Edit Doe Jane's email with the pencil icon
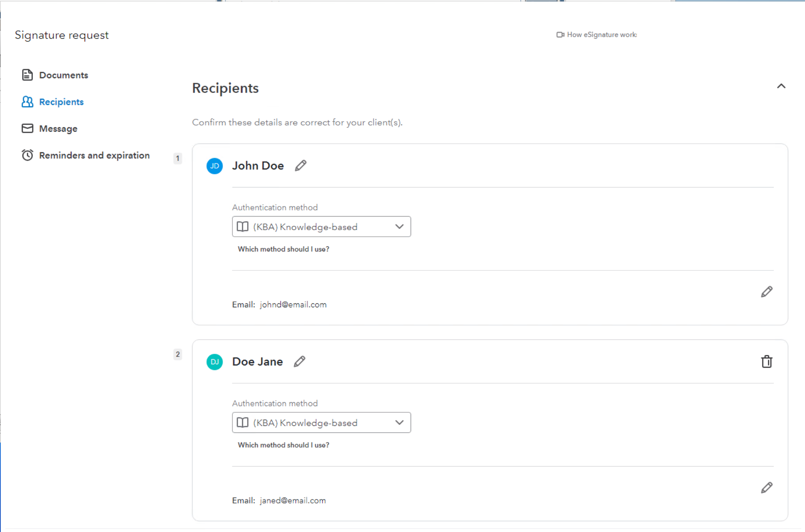Image resolution: width=805 pixels, height=532 pixels. click(x=766, y=487)
